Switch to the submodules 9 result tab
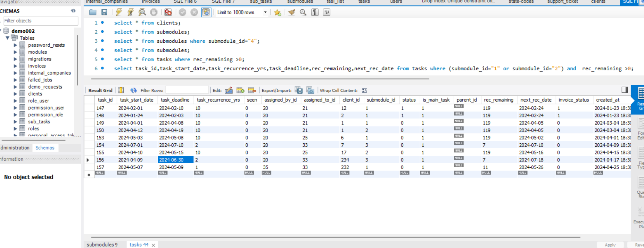The height and width of the screenshot is (248, 644). 102,245
